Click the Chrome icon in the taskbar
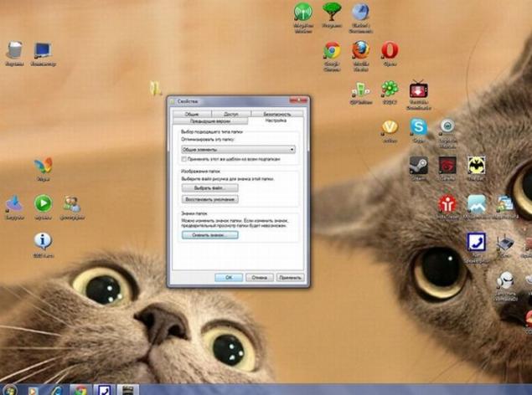 [x=80, y=390]
